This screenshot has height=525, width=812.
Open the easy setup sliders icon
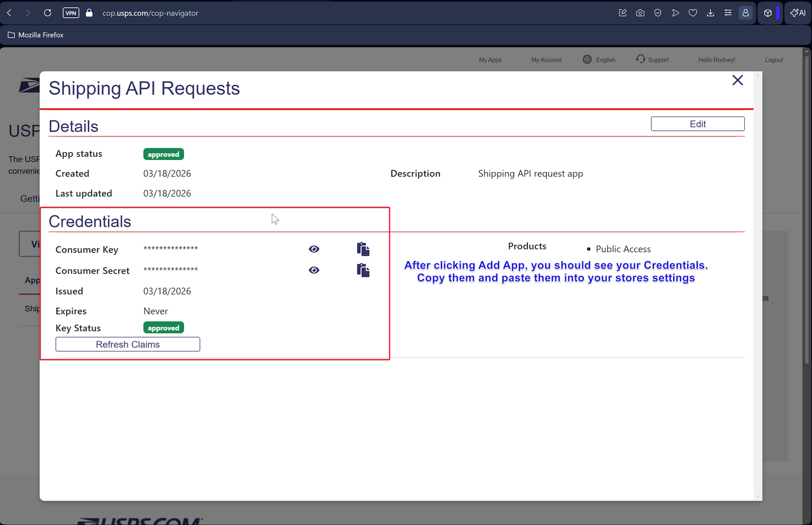(x=728, y=13)
